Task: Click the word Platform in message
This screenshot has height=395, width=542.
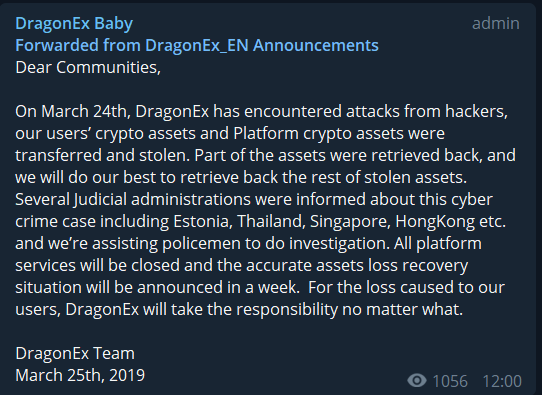Action: [x=266, y=133]
